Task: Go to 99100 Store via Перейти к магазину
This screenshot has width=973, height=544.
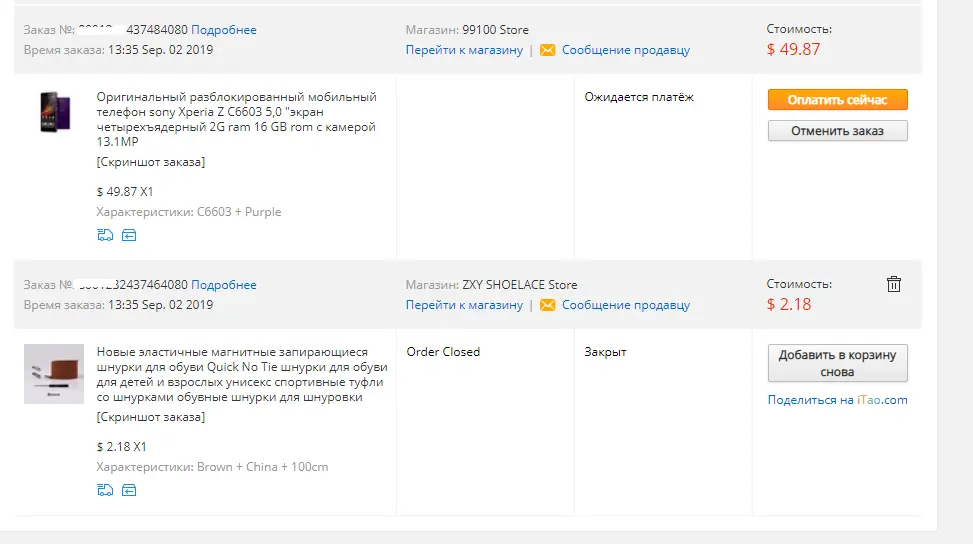Action: [464, 50]
